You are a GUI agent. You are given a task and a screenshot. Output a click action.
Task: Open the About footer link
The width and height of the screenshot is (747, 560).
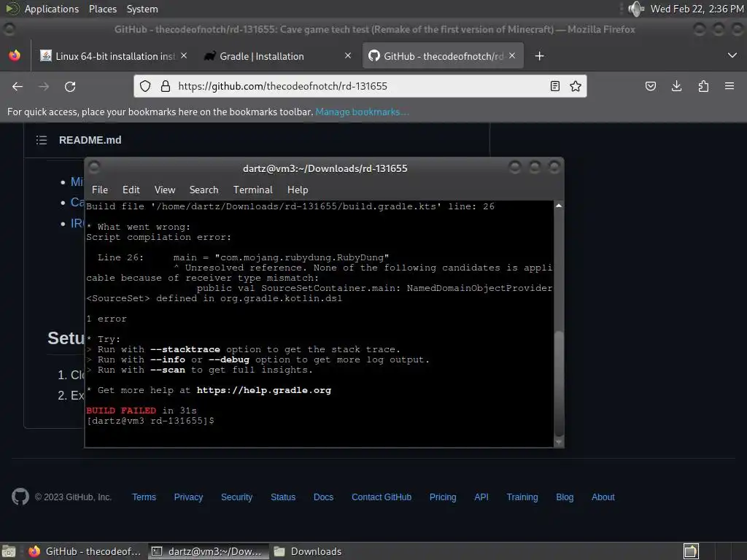coord(603,497)
